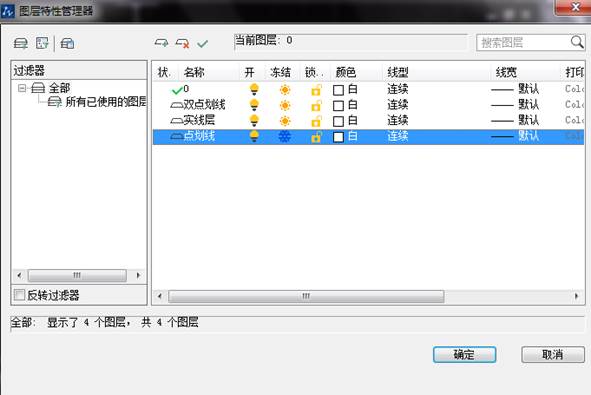591x395 pixels.
Task: Click the linetype 连续 of 实线层
Action: [398, 120]
